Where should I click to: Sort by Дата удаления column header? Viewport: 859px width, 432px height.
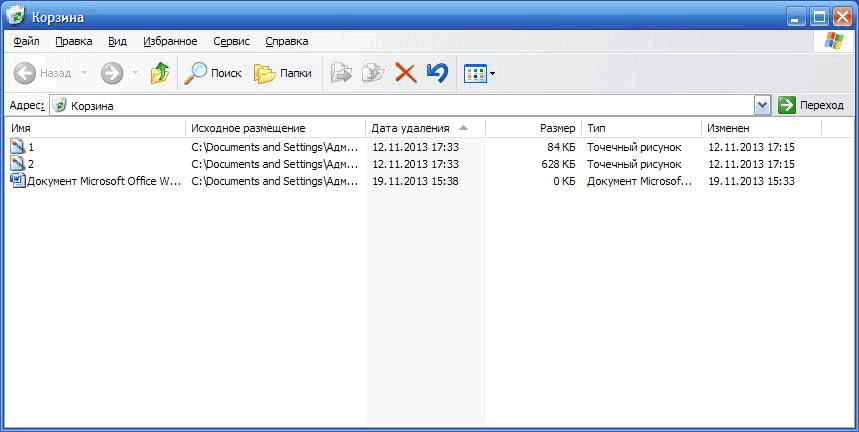coord(410,128)
